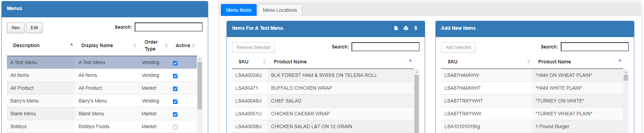This screenshot has width=644, height=133.
Task: Click the New menu button
Action: (16, 28)
